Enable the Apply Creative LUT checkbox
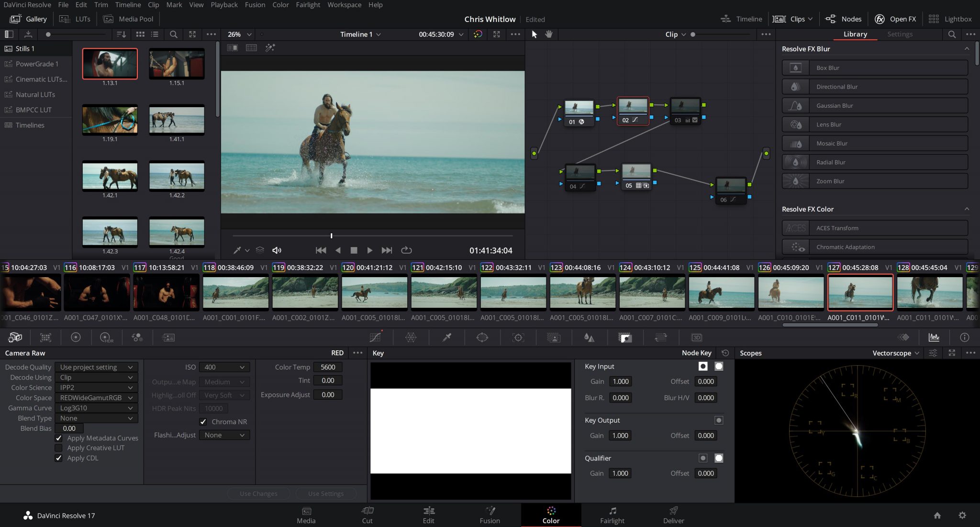The height and width of the screenshot is (527, 980). [58, 448]
